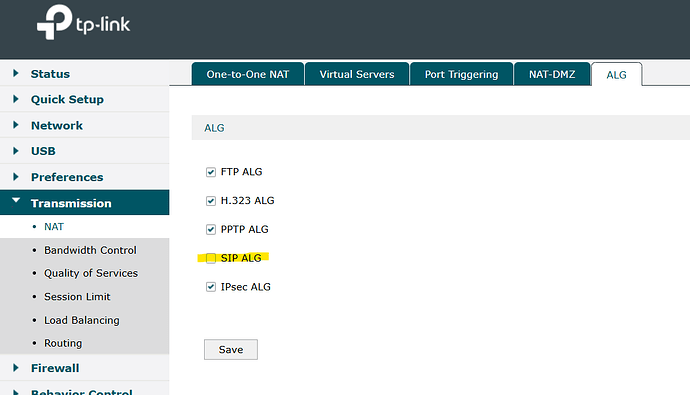Click the tp-link logo

point(84,22)
